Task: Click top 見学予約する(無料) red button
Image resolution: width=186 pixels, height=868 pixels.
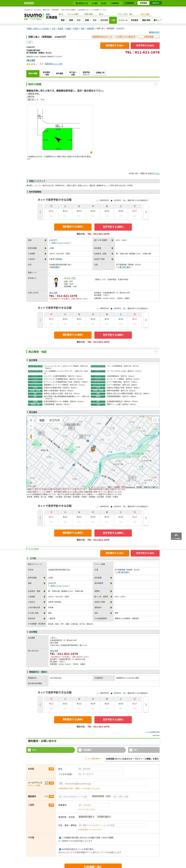Action: [x=145, y=45]
